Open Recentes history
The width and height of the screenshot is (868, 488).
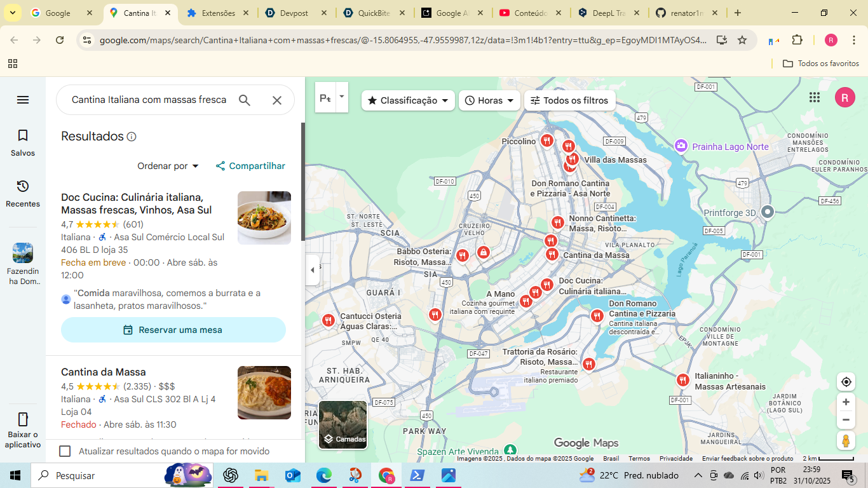tap(23, 194)
